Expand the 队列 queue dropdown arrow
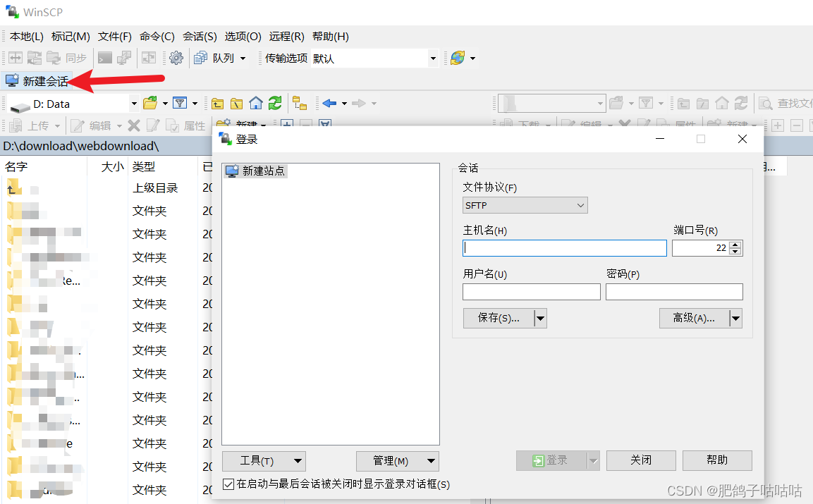Image resolution: width=813 pixels, height=504 pixels. [243, 58]
